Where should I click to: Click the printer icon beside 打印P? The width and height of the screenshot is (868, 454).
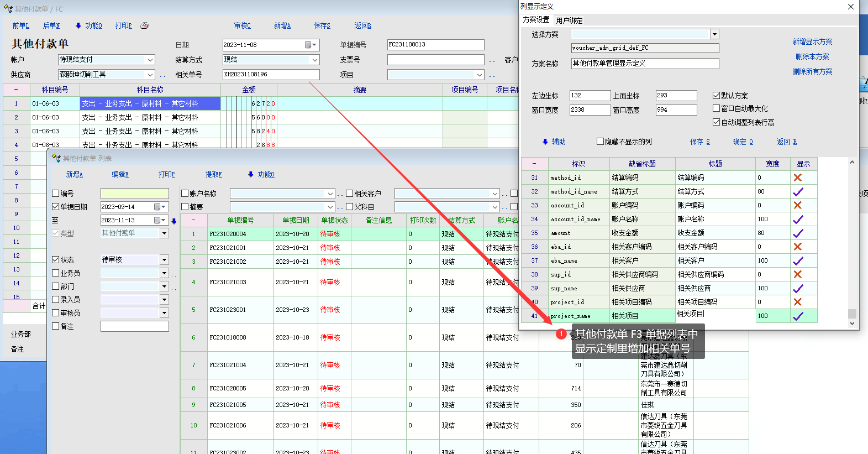pos(144,25)
